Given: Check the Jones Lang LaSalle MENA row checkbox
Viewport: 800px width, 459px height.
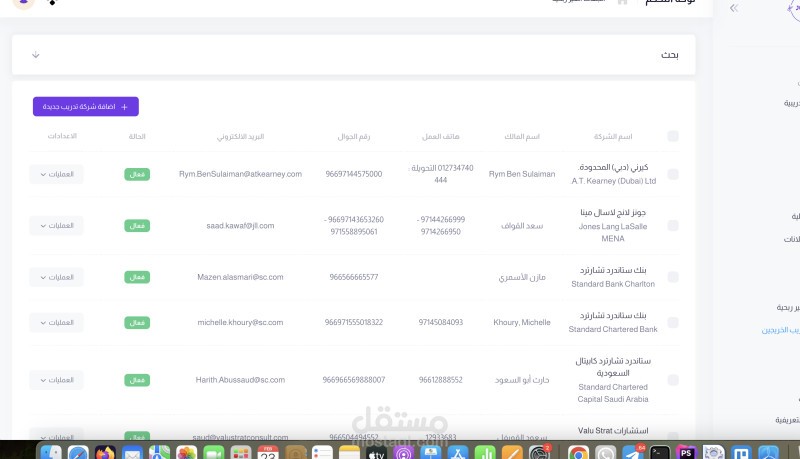Looking at the screenshot, I should click(x=673, y=225).
